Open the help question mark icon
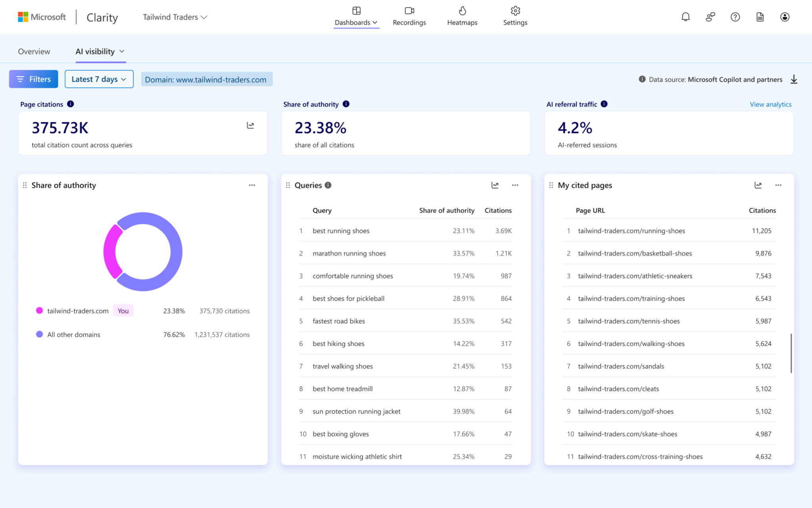The width and height of the screenshot is (812, 508). tap(735, 17)
